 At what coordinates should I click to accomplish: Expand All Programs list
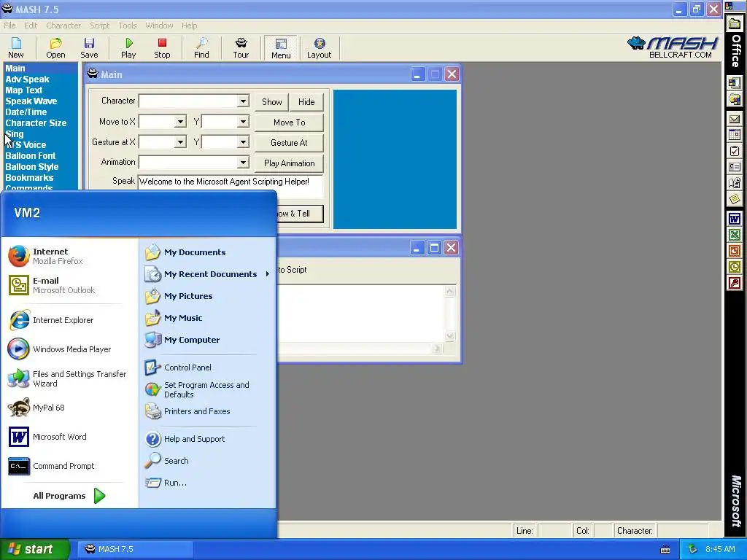(x=69, y=496)
